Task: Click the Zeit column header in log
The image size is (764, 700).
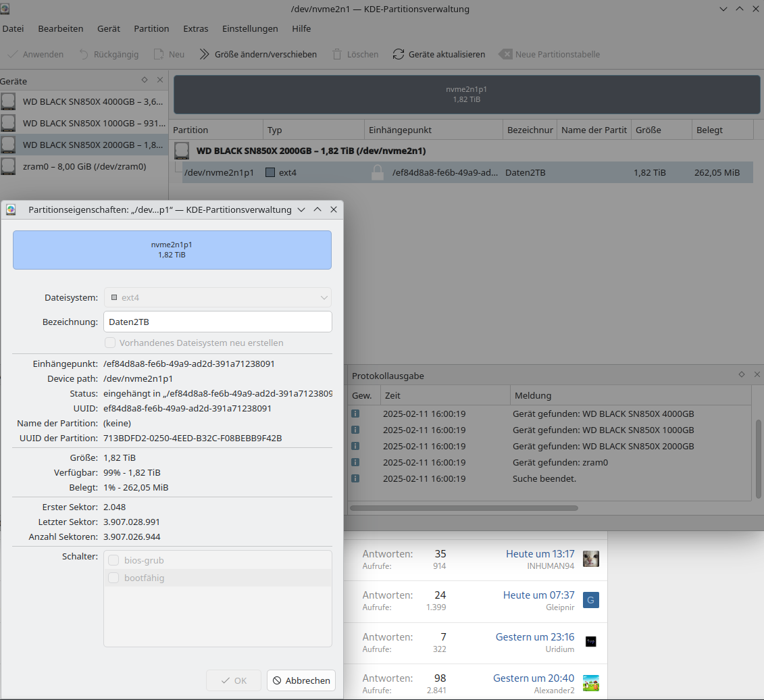Action: click(445, 395)
